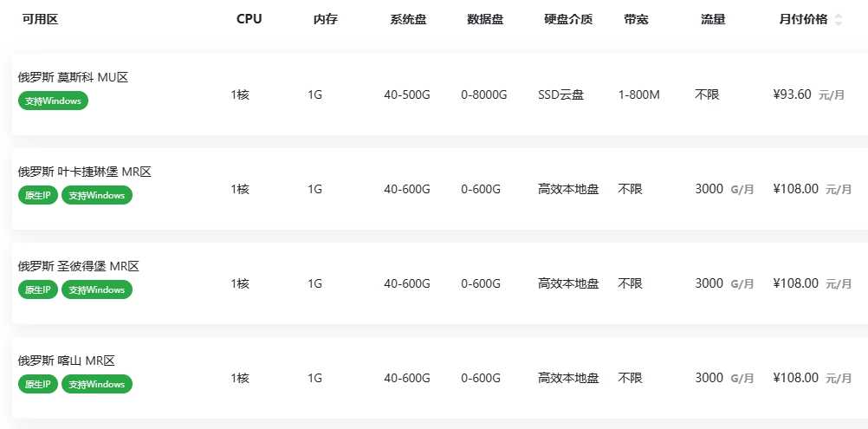Click the CPU column header
This screenshot has width=868, height=429.
(x=249, y=19)
